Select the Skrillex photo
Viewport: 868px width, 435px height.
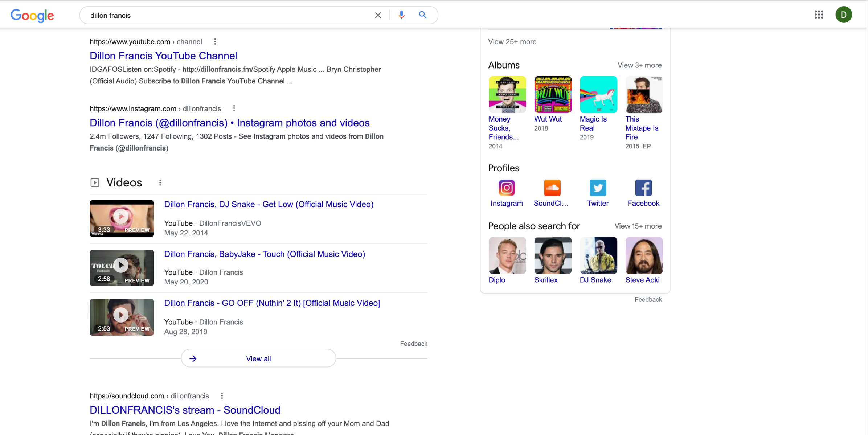[553, 255]
